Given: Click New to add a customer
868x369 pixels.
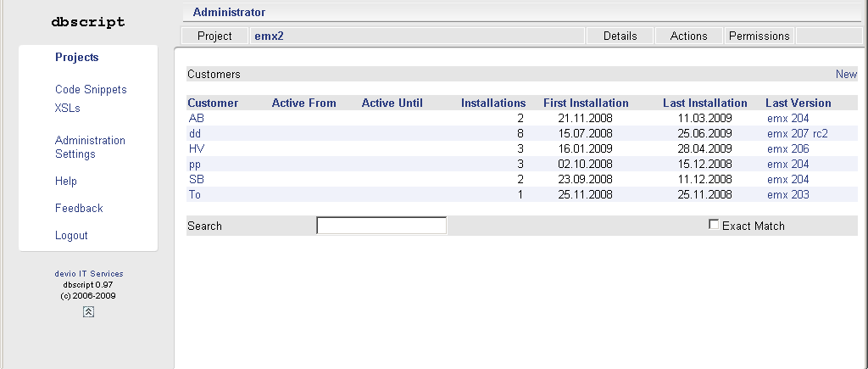Looking at the screenshot, I should 847,75.
